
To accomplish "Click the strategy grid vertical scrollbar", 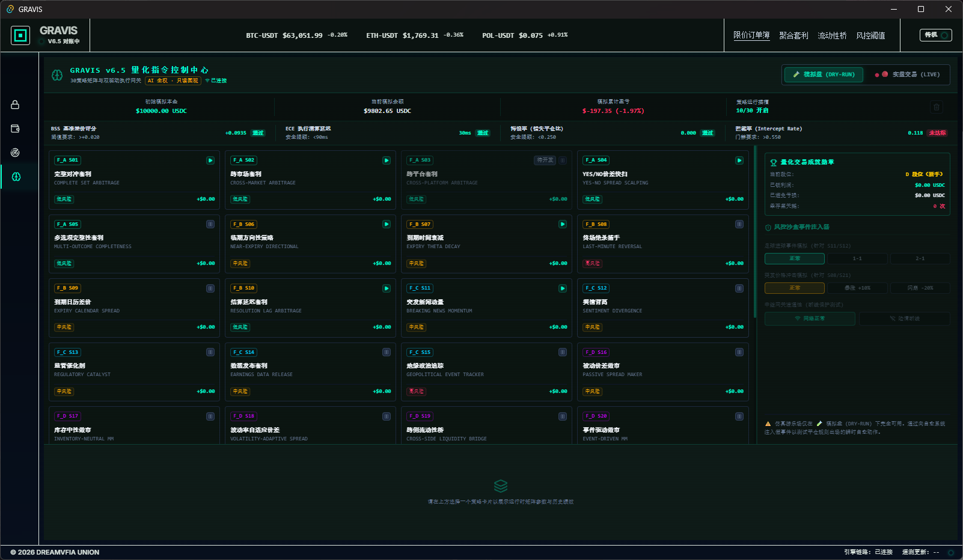I will (x=755, y=231).
